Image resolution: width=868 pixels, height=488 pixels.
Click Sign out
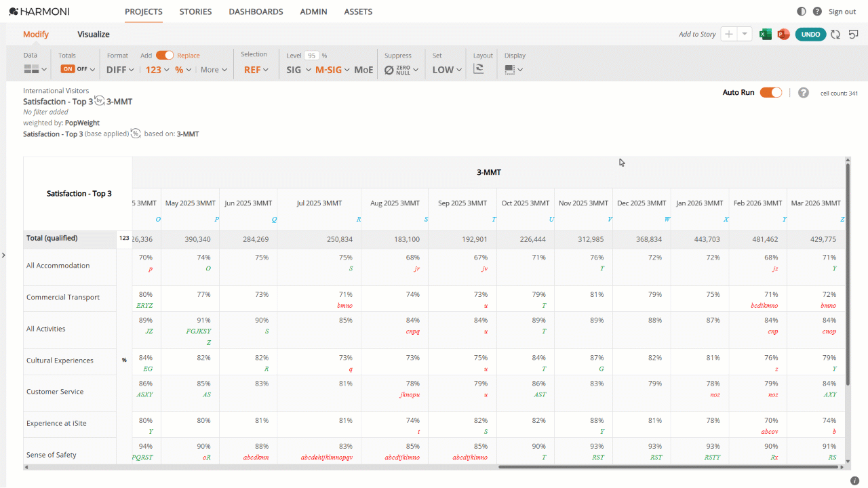[842, 12]
